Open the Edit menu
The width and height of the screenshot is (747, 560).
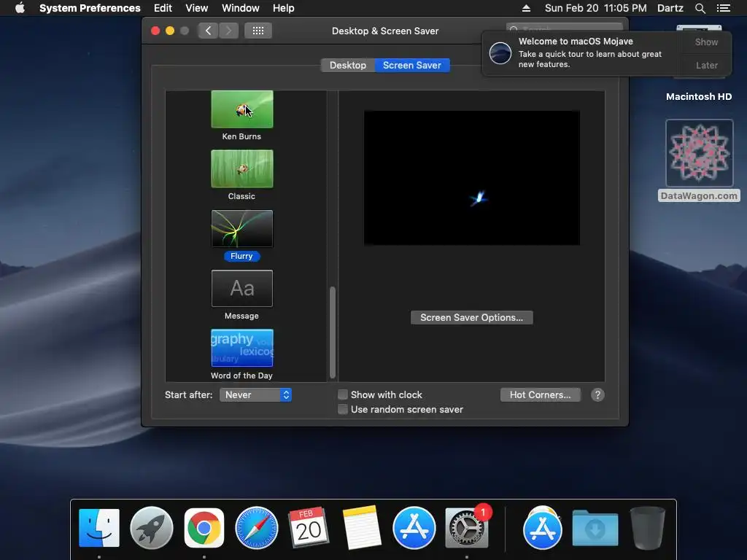[163, 8]
